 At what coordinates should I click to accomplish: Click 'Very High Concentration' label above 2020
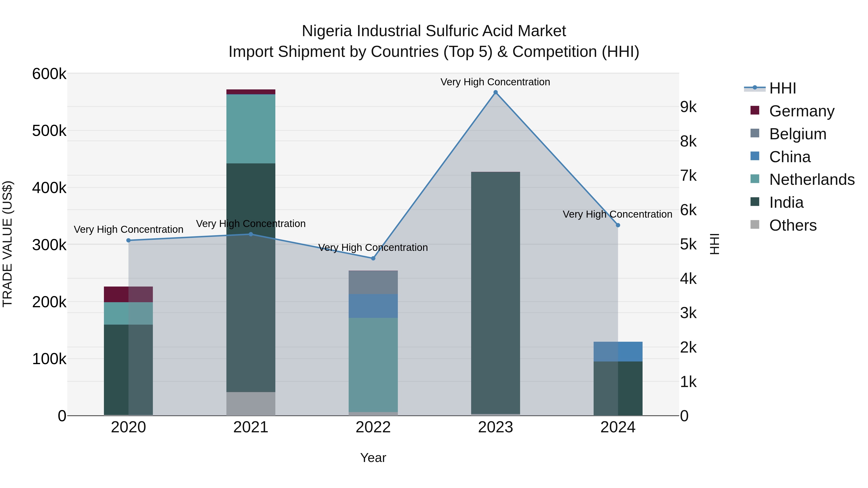128,229
